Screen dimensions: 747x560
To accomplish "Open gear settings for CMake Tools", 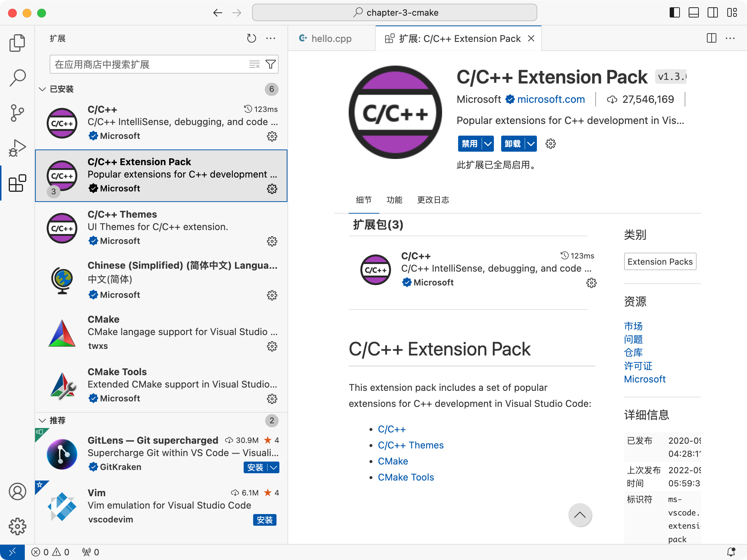I will 272,399.
